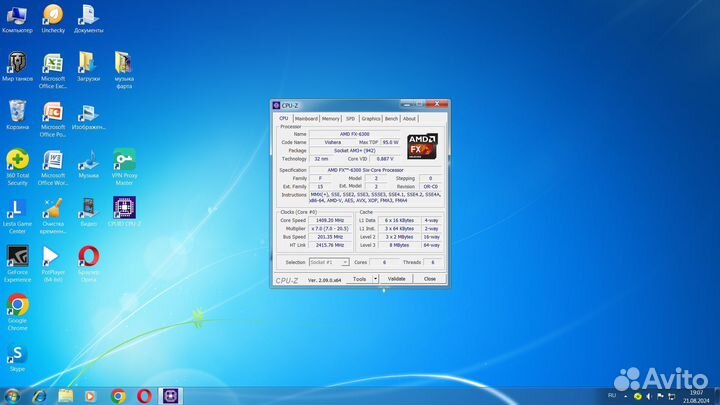
Task: Open the SPD tab
Action: [350, 118]
